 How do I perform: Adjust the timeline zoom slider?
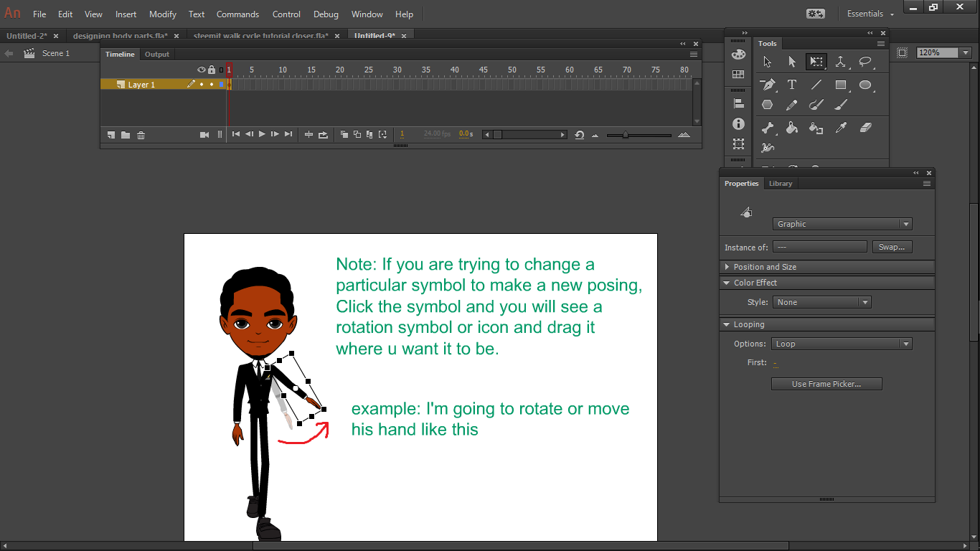[x=626, y=135]
